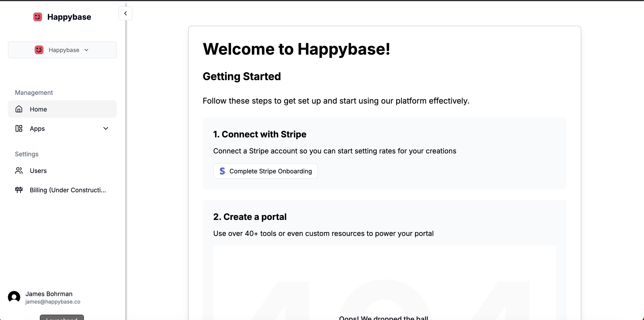Viewport: 644px width, 320px height.
Task: Click the Stripe S logo icon
Action: pyautogui.click(x=222, y=171)
